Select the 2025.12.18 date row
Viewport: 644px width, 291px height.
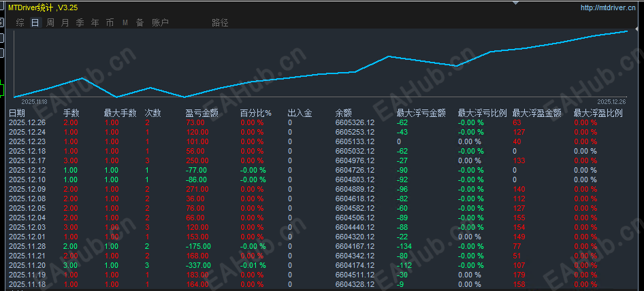(27, 151)
